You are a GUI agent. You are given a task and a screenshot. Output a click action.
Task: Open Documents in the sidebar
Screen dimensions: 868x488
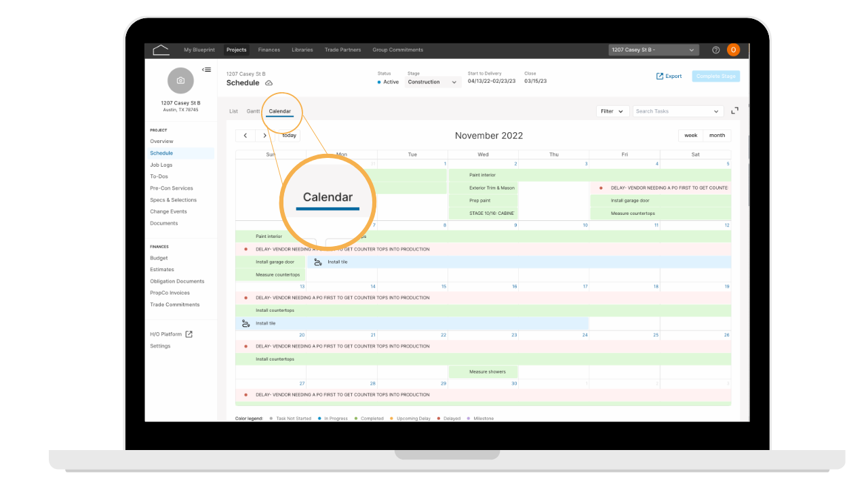point(164,223)
